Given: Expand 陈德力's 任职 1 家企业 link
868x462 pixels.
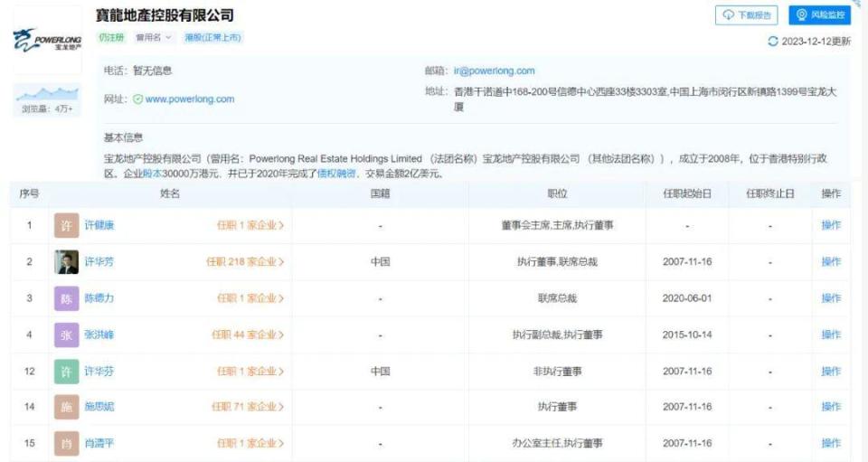Looking at the screenshot, I should pyautogui.click(x=250, y=298).
